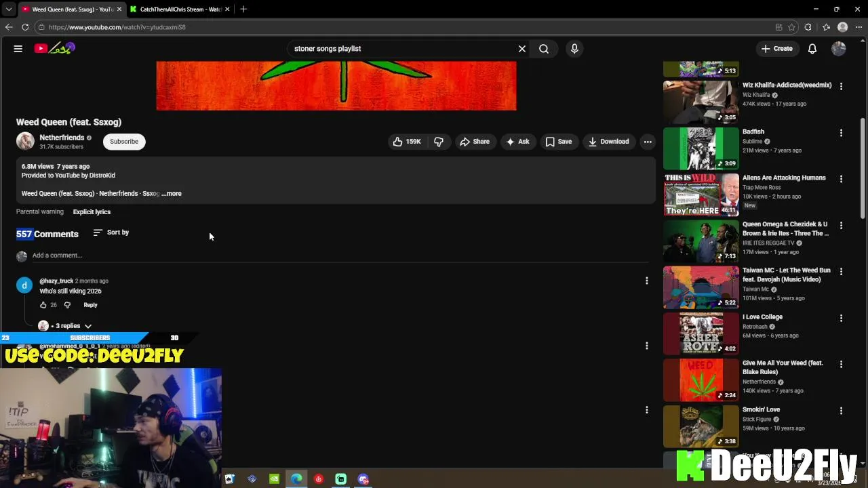The image size is (868, 488).
Task: Run search with magnifier button
Action: pos(544,49)
